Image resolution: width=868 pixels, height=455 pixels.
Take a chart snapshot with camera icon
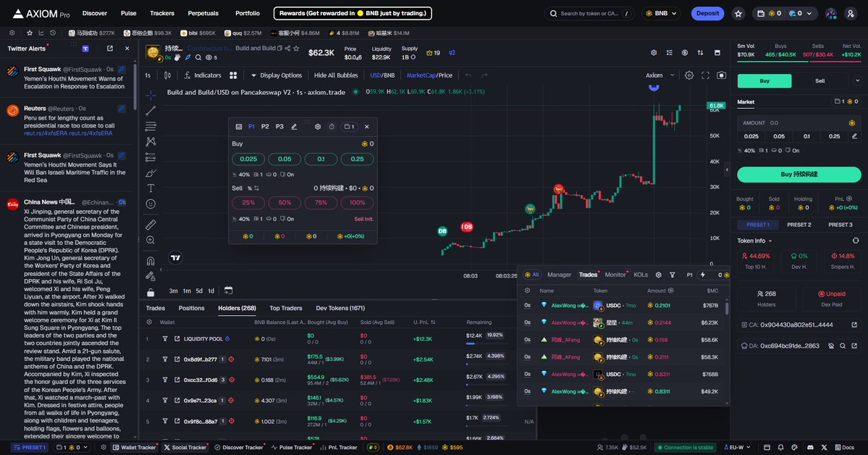click(721, 75)
